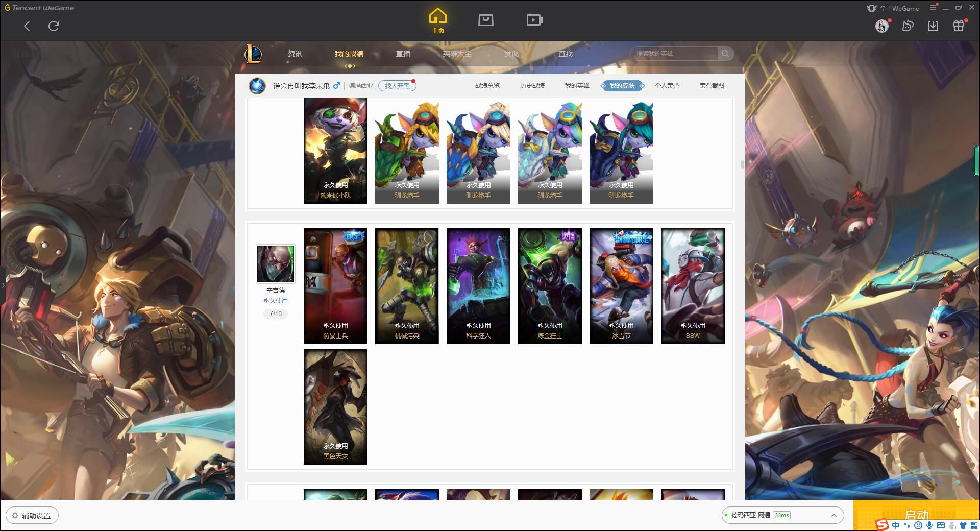The image size is (980, 531).
Task: Click the summoner name 谁会再叫我李呆瓜
Action: click(301, 86)
